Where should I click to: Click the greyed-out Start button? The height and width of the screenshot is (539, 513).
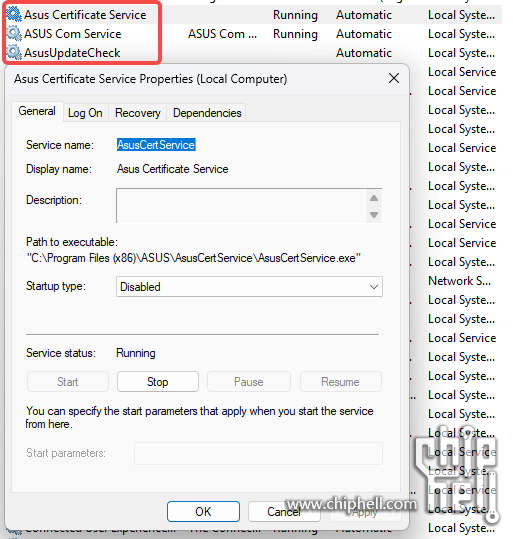point(68,382)
